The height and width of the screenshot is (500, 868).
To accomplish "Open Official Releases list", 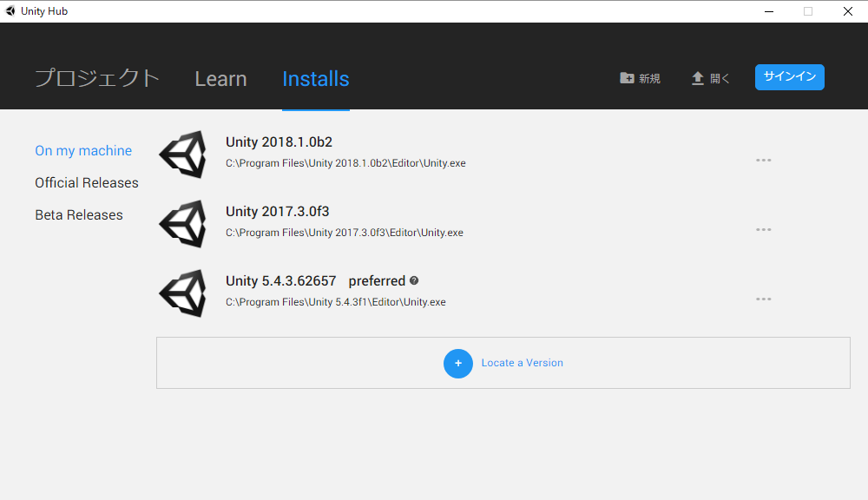I will point(87,182).
